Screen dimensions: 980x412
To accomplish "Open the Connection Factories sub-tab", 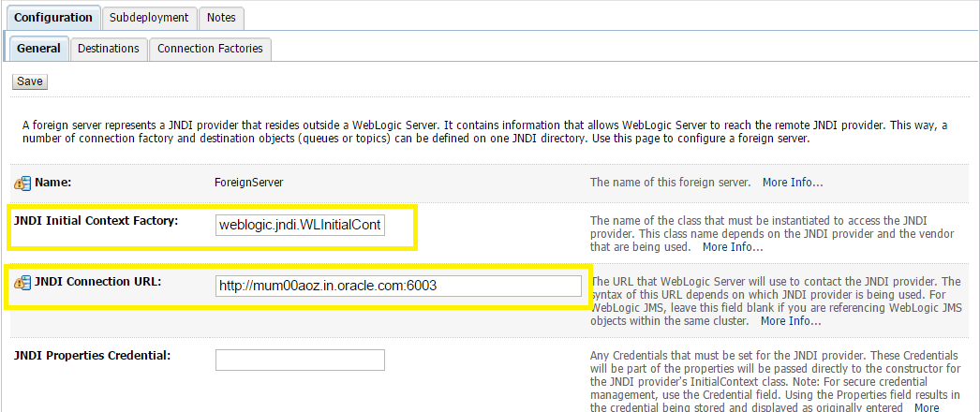I will [x=210, y=49].
